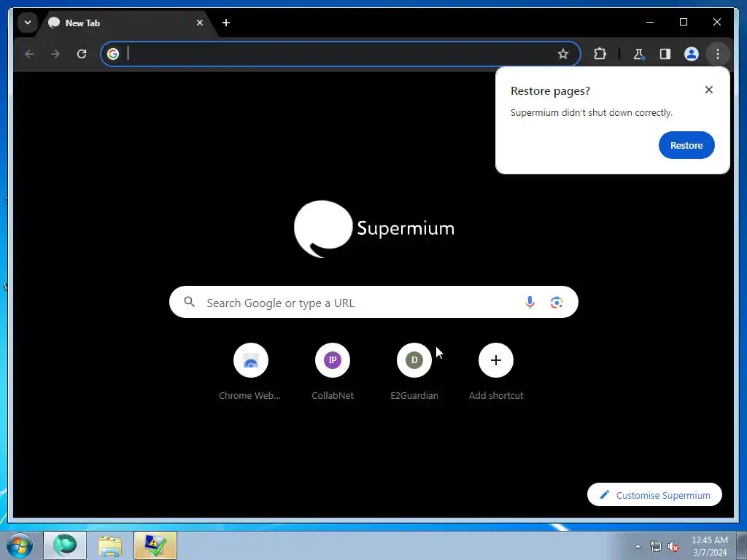The height and width of the screenshot is (560, 747).
Task: Click the network tray icon
Action: (656, 547)
